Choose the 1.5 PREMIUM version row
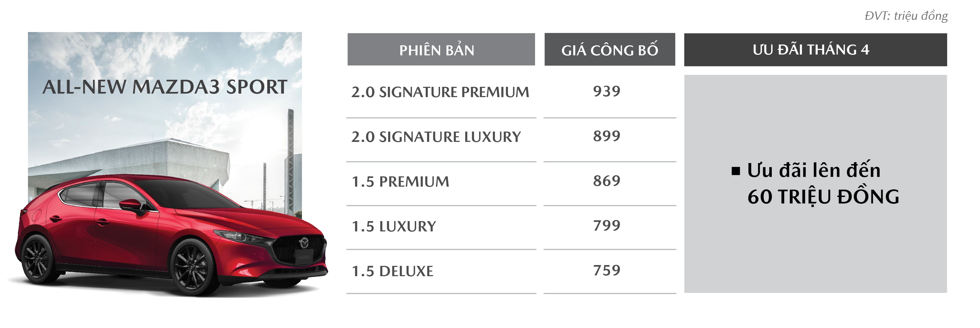The width and height of the screenshot is (980, 328). coord(400,182)
